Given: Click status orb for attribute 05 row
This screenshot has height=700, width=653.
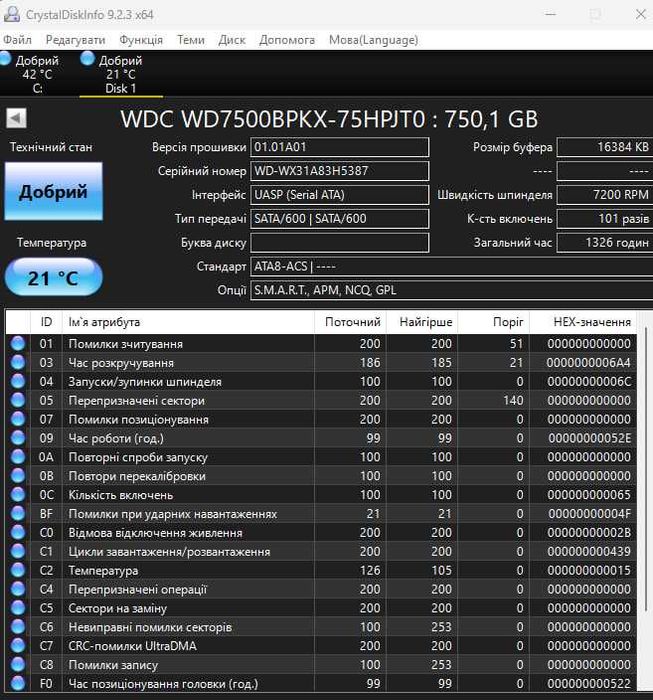Looking at the screenshot, I should pyautogui.click(x=18, y=400).
